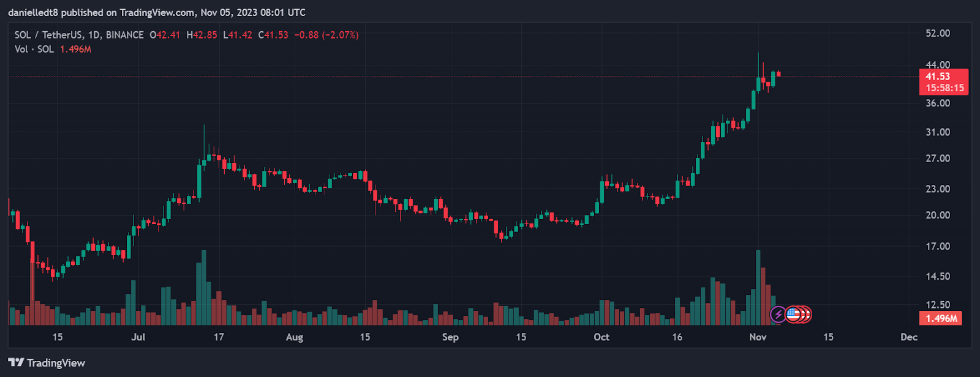The height and width of the screenshot is (377, 980).
Task: Open the purple lightning bolt event marker
Action: click(778, 315)
